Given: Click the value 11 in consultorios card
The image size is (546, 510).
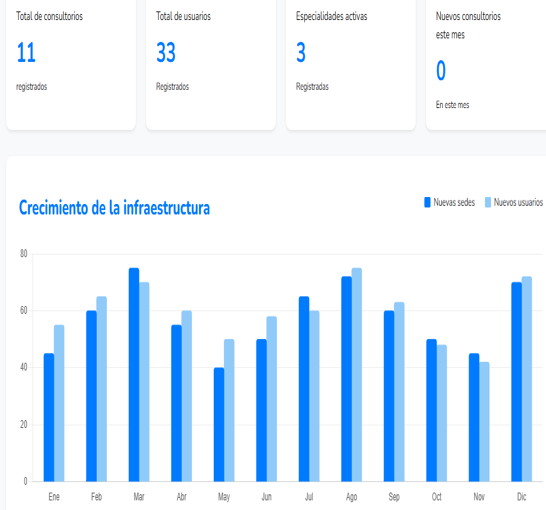Looking at the screenshot, I should click(26, 53).
